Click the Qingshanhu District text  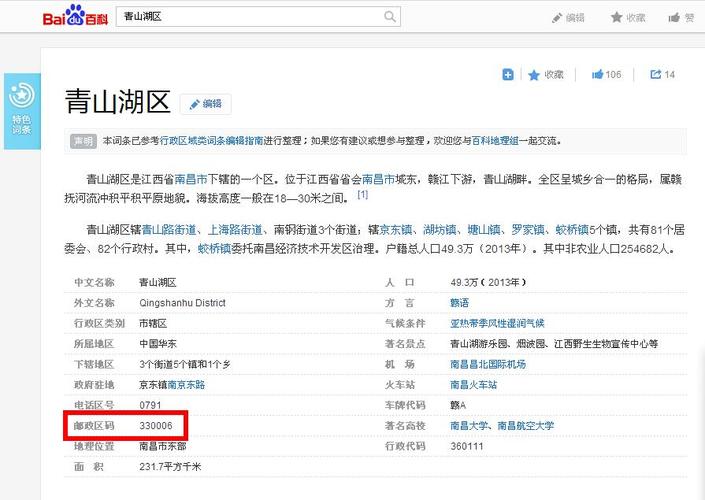[182, 303]
